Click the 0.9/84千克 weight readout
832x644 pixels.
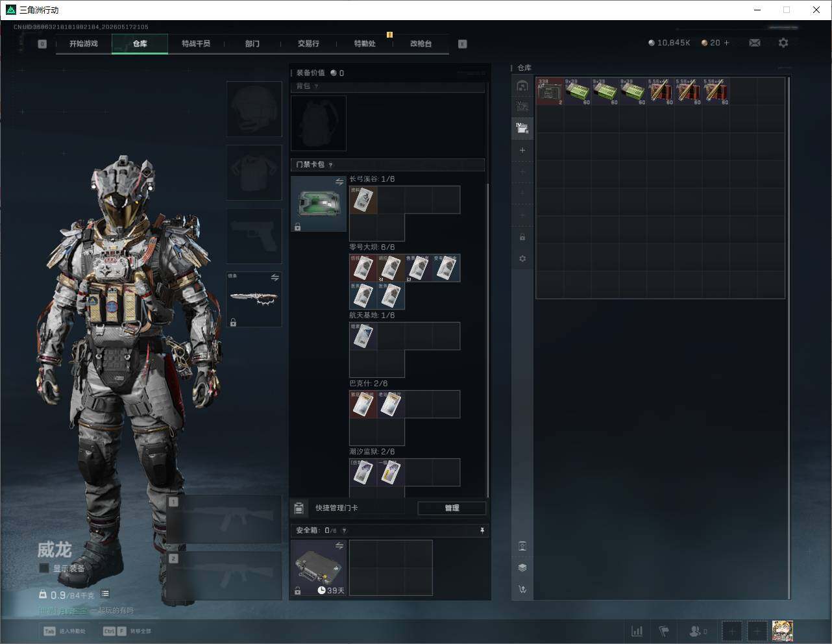(x=67, y=595)
